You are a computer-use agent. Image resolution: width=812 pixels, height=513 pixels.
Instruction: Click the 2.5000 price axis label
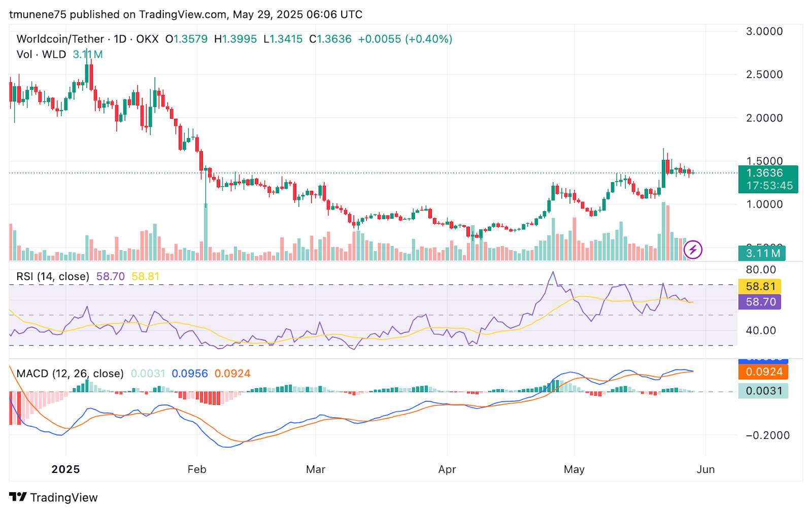(x=764, y=75)
